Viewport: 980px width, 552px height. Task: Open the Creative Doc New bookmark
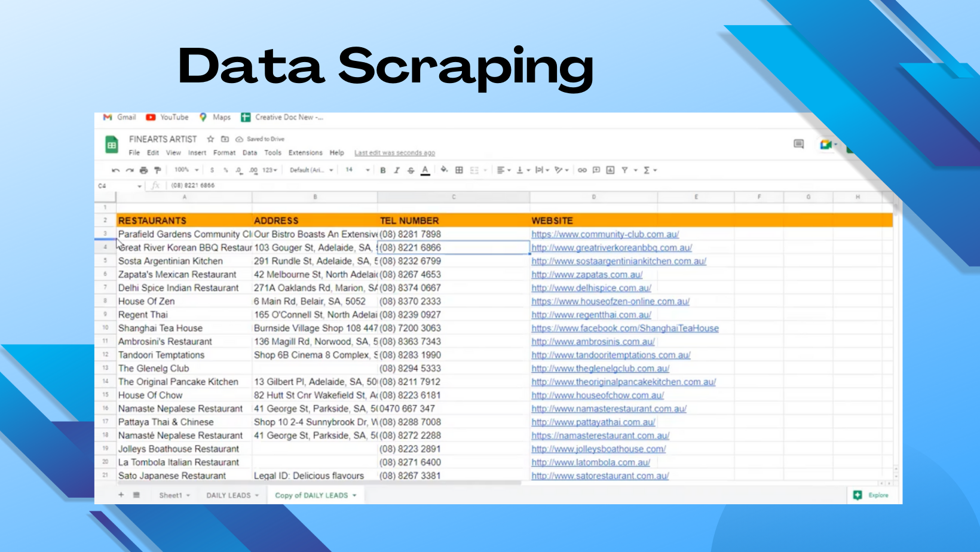pyautogui.click(x=282, y=118)
